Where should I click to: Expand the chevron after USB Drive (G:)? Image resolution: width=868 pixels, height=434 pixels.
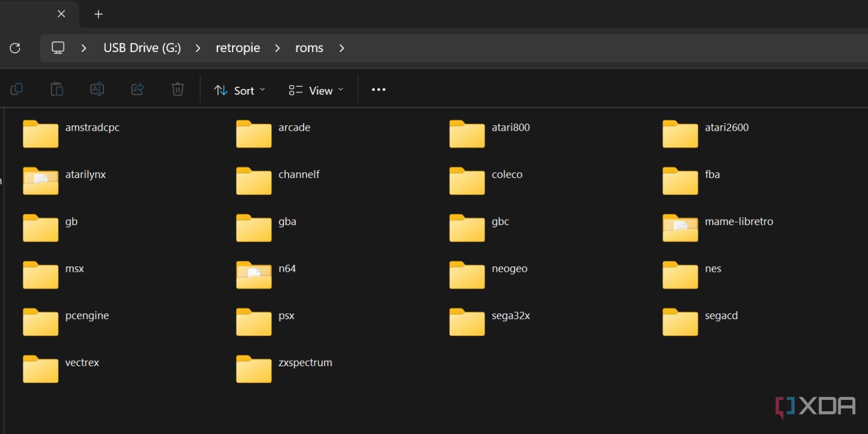198,48
